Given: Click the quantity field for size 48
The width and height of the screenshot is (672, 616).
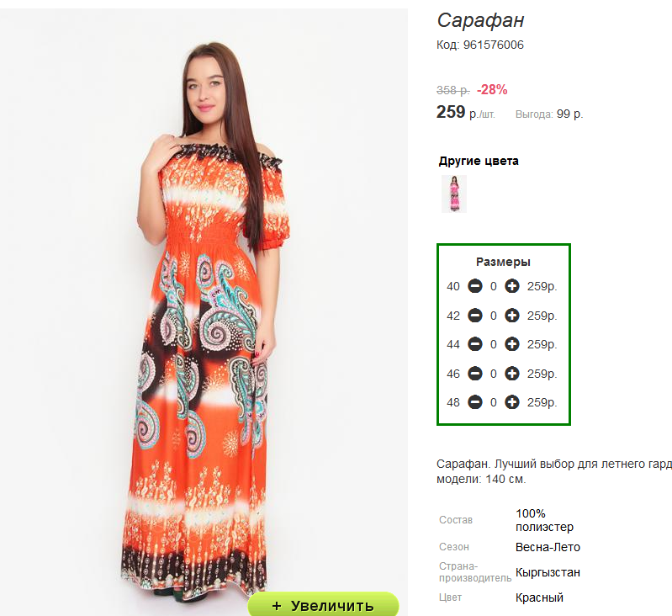Looking at the screenshot, I should tap(494, 402).
